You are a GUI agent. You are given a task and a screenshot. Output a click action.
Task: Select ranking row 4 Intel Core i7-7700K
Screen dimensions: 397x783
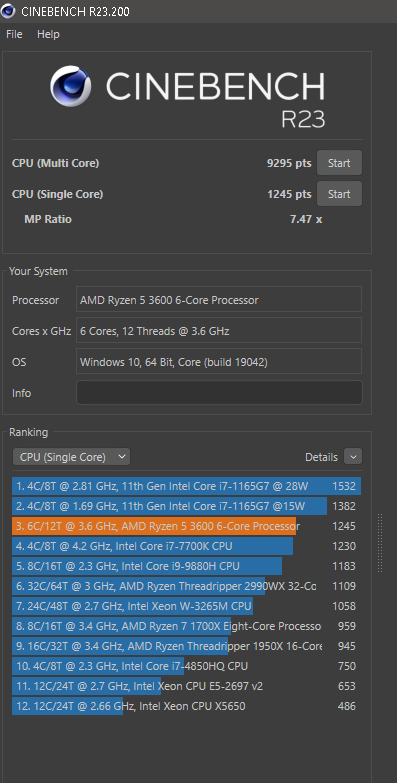point(186,546)
